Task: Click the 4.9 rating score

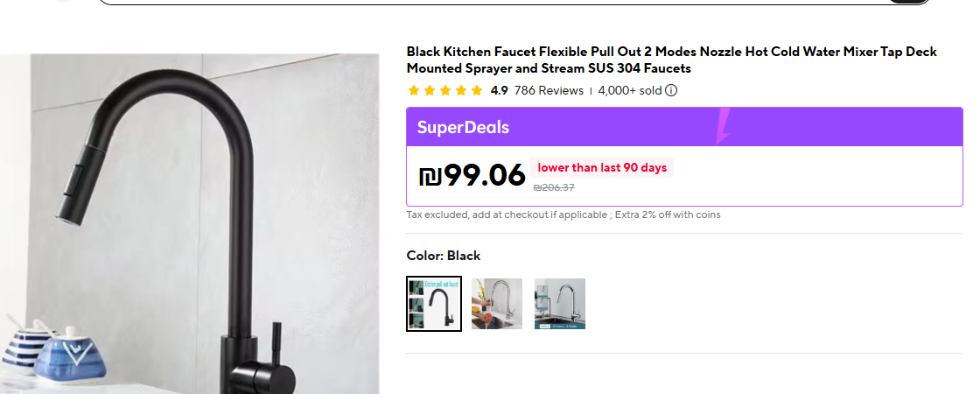Action: 499,90
